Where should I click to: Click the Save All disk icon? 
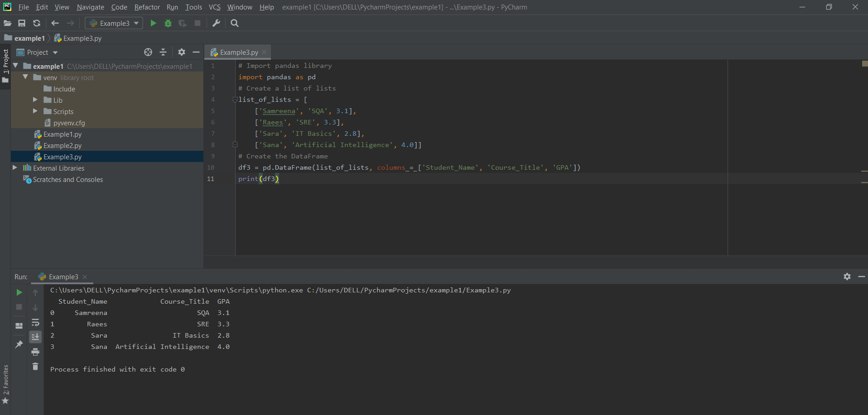(22, 23)
